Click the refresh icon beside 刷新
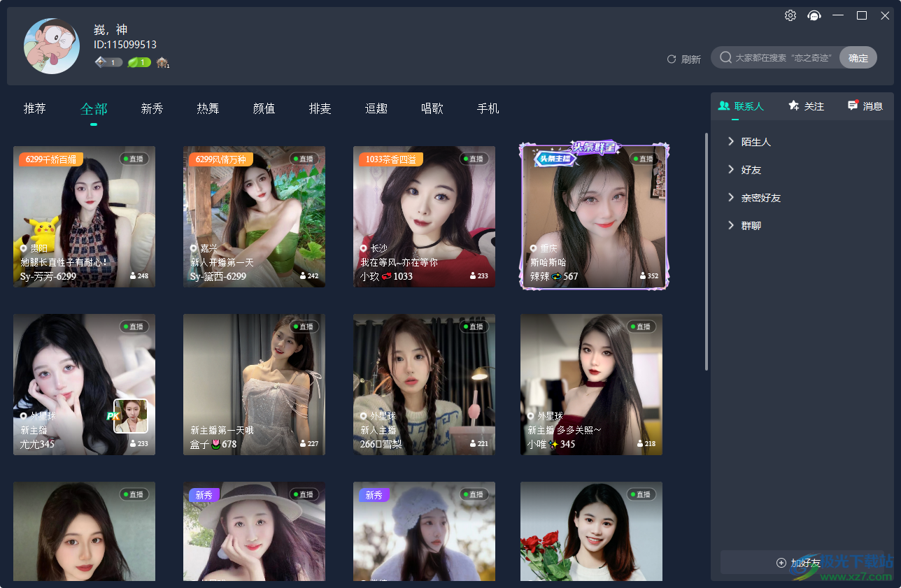 (672, 59)
